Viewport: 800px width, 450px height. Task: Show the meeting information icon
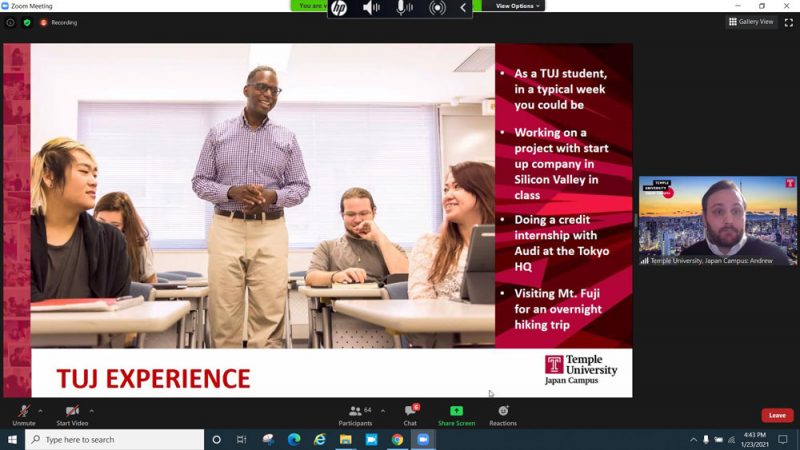(x=10, y=22)
